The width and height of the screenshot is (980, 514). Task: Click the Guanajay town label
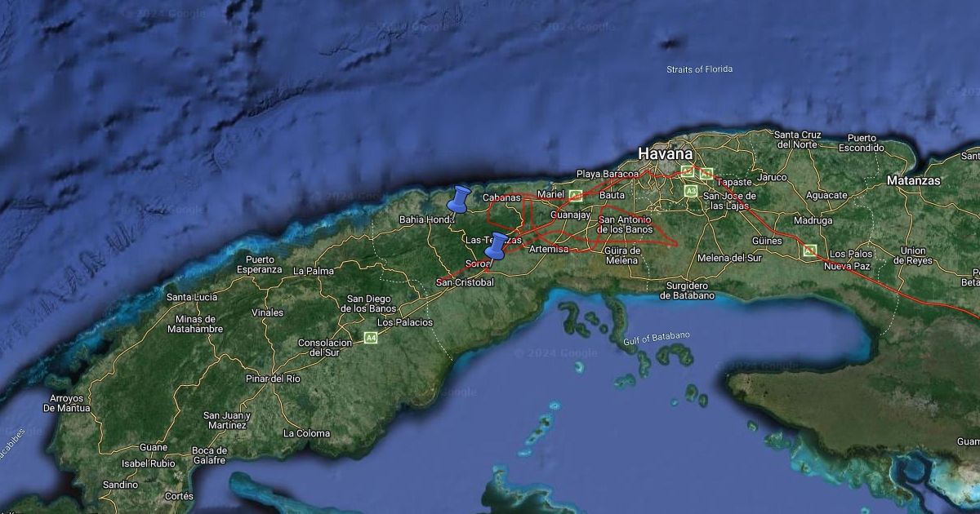click(x=571, y=215)
